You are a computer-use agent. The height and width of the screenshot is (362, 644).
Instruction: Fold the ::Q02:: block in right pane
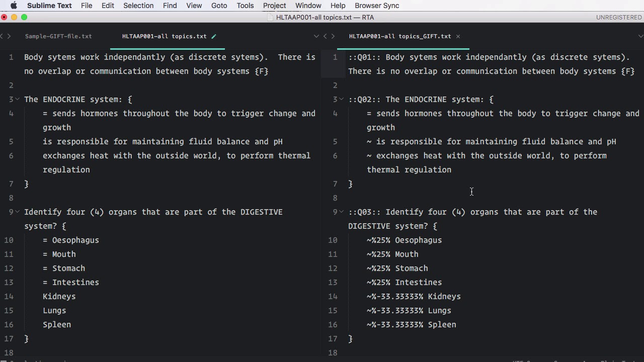point(341,99)
